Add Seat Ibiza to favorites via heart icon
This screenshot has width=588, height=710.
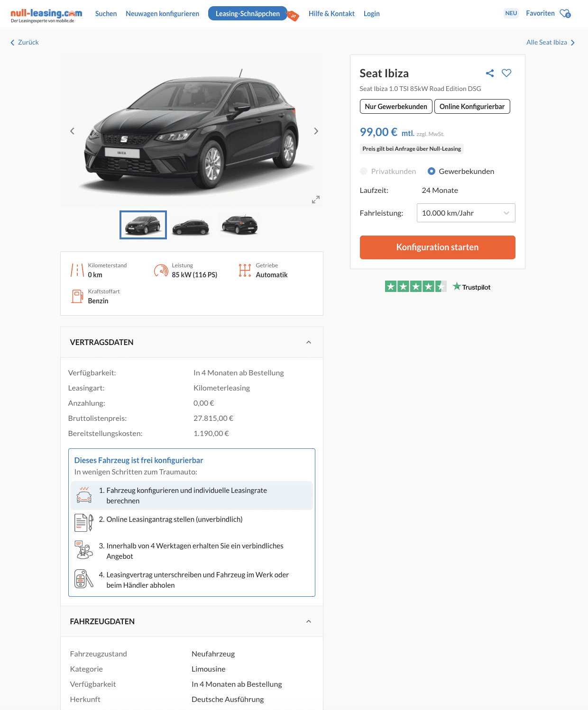(x=506, y=73)
